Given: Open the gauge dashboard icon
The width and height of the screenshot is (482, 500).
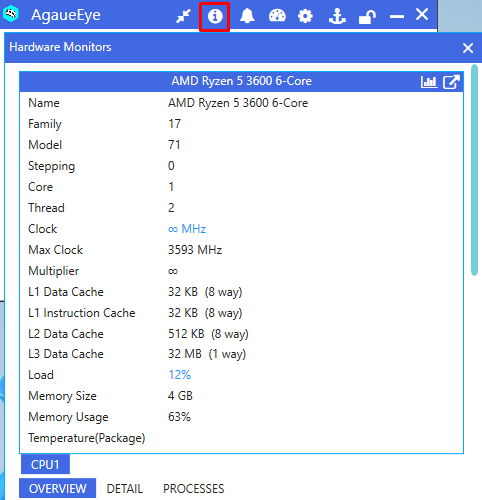Looking at the screenshot, I should (277, 16).
